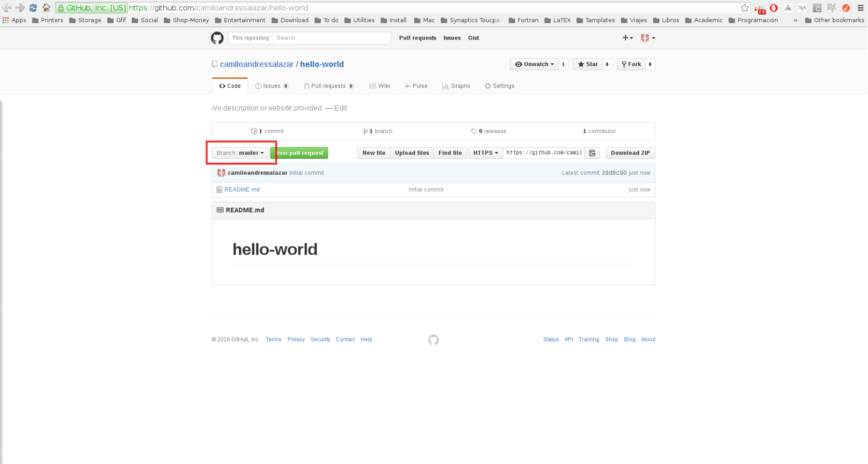This screenshot has width=868, height=464.
Task: Open the Code tab
Action: point(230,86)
